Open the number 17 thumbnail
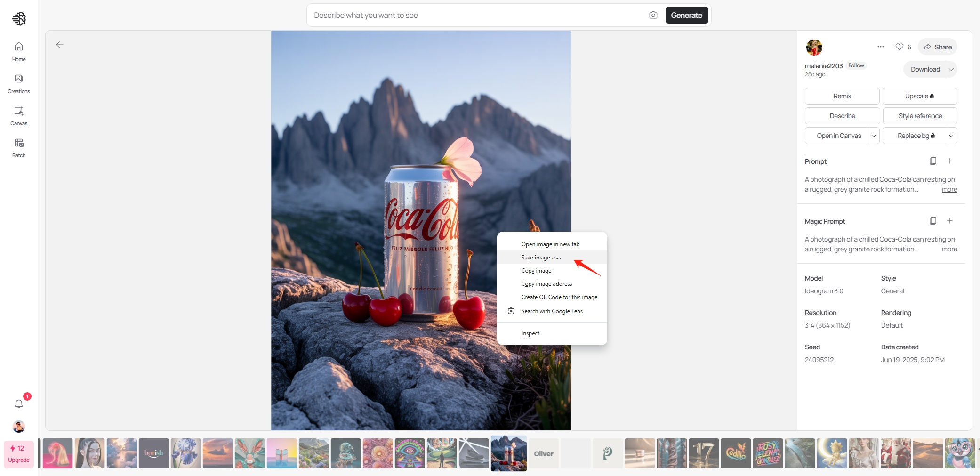The image size is (980, 476). click(704, 453)
